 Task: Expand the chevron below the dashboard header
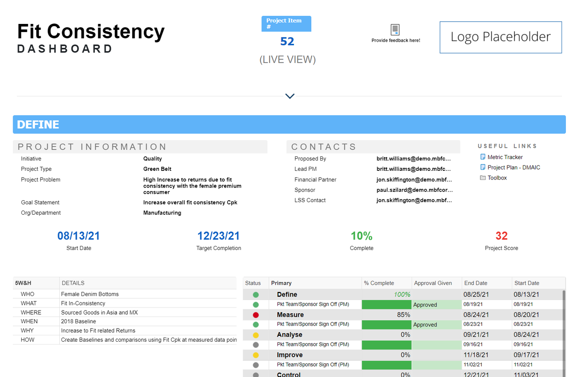(x=290, y=96)
